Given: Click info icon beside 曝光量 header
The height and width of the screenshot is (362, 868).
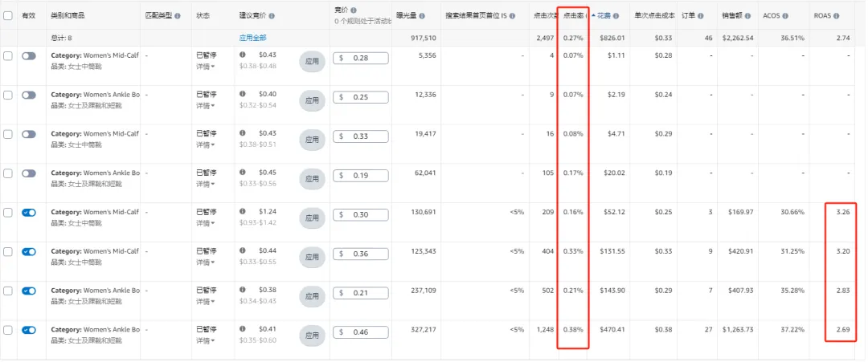Looking at the screenshot, I should coord(423,16).
